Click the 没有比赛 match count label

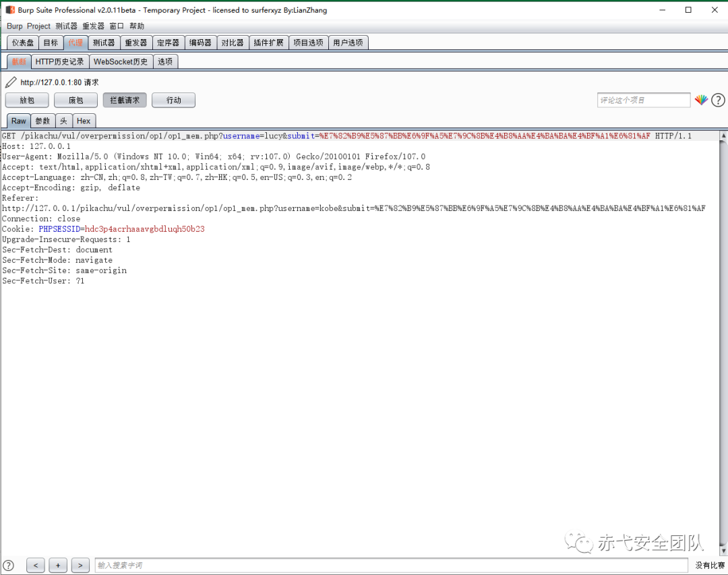point(709,566)
